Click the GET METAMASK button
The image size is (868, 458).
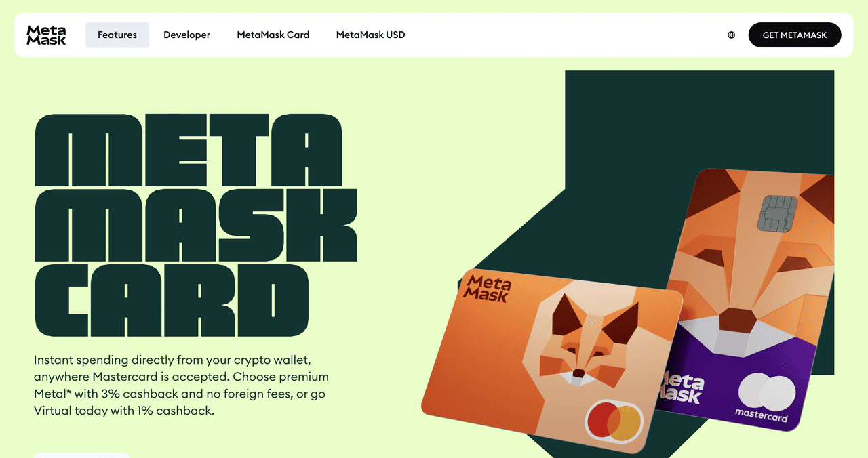(795, 35)
